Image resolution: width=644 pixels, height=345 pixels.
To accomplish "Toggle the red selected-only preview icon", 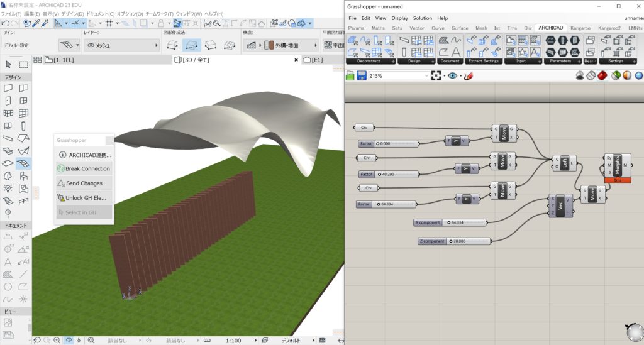I will click(x=602, y=76).
